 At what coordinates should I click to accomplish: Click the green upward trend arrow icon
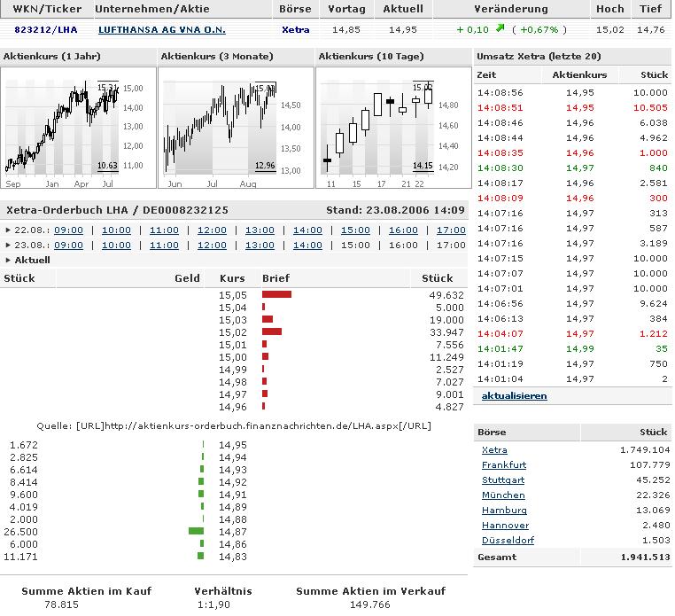pos(500,28)
